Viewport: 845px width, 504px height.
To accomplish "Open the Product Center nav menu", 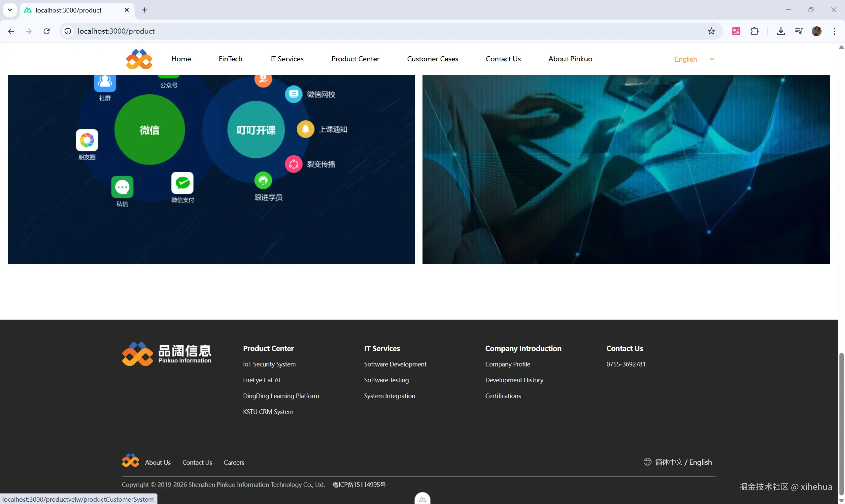I will coord(355,59).
